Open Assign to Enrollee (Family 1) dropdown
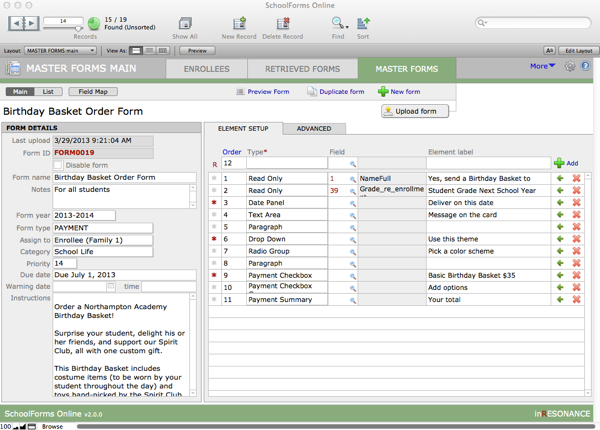The height and width of the screenshot is (430, 600). tap(103, 240)
